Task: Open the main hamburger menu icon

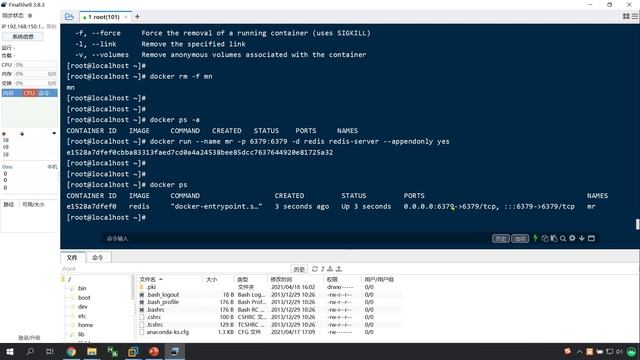Action: coord(635,16)
